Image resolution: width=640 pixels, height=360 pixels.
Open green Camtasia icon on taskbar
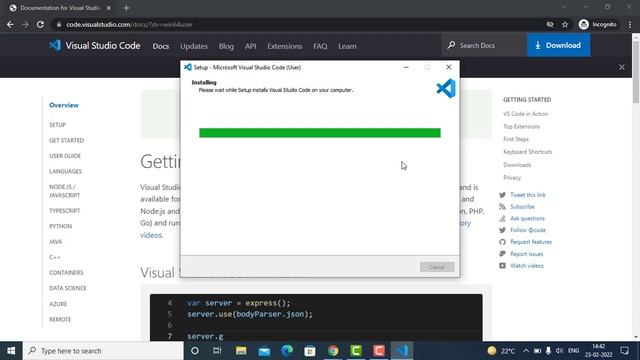356,351
